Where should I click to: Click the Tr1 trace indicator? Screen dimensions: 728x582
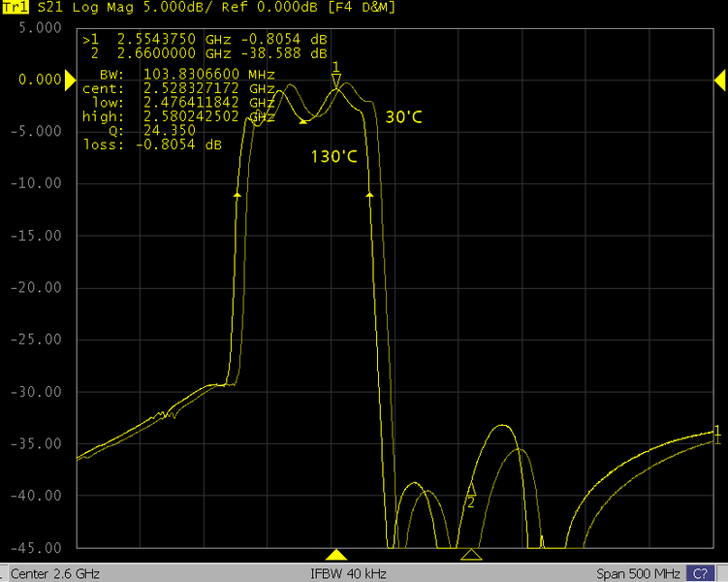tap(15, 8)
